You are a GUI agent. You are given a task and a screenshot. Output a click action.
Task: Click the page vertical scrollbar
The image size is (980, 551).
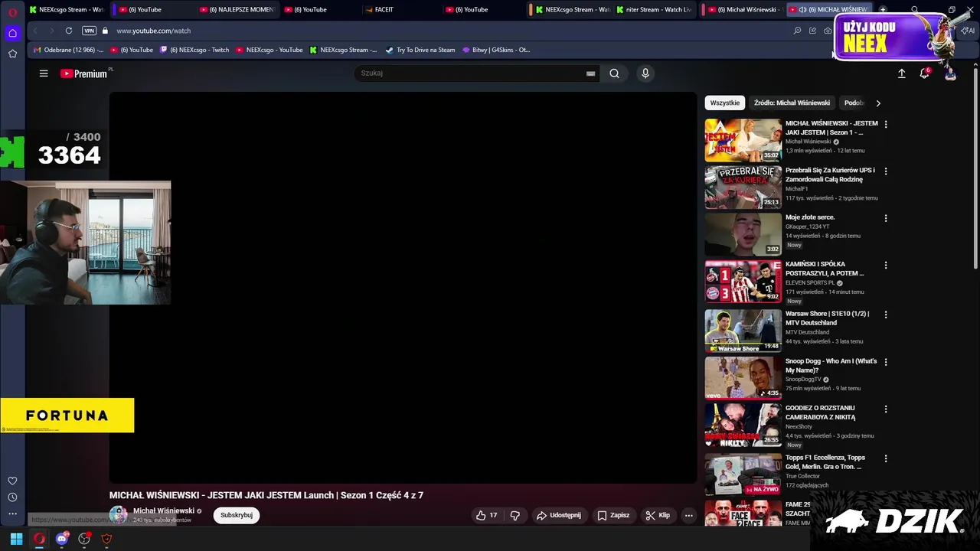tap(975, 168)
